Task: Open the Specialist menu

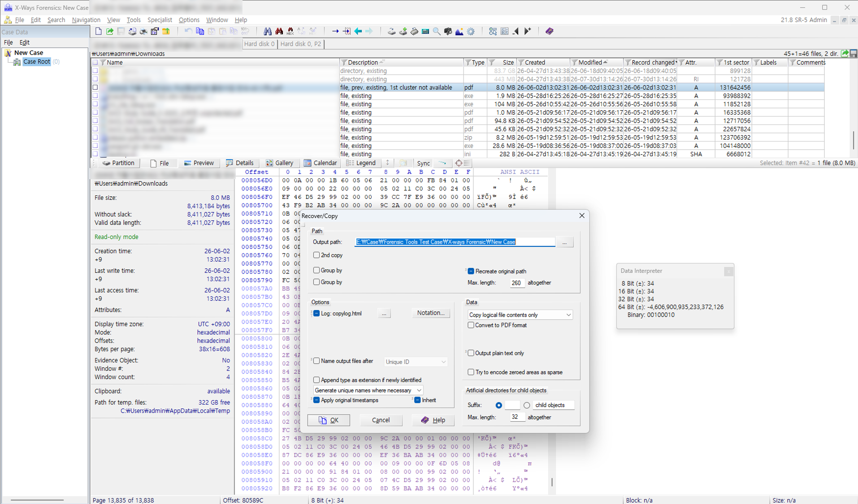Action: (x=160, y=20)
